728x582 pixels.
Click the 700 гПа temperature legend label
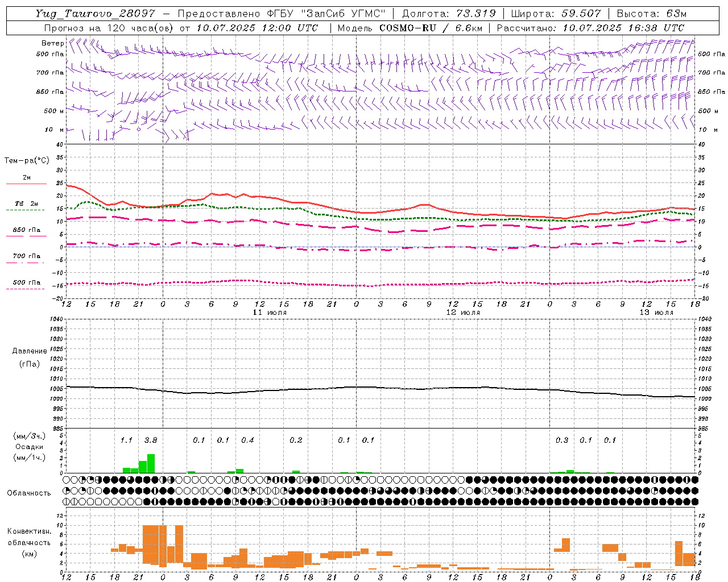pos(27,256)
